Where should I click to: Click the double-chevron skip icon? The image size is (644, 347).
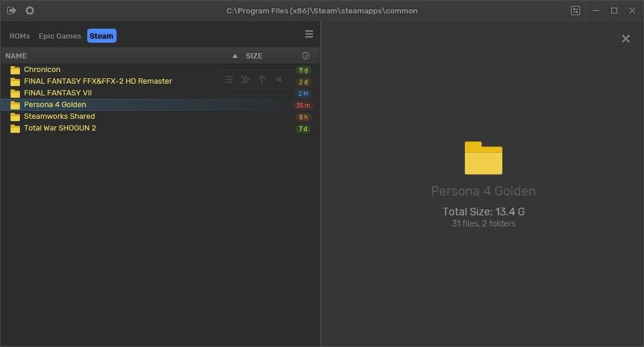245,80
